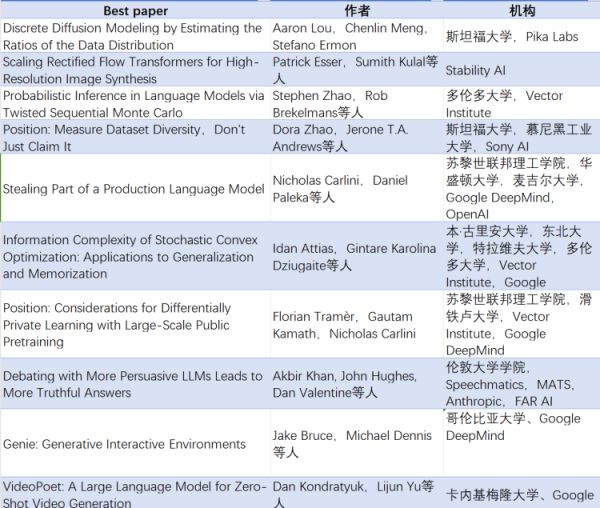
Task: Click the Akbir Khan, John Hughes author cell
Action: (x=355, y=384)
